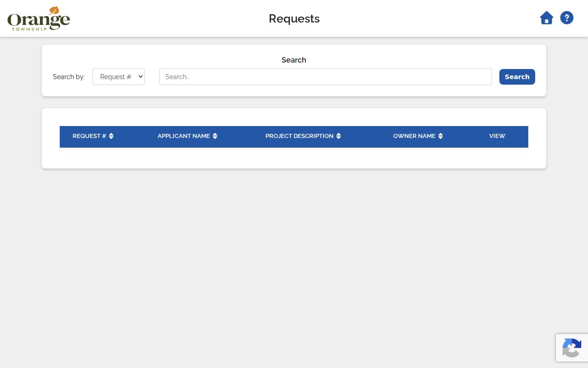This screenshot has height=368, width=588.
Task: Sort by Applicant Name arrows
Action: pyautogui.click(x=215, y=136)
